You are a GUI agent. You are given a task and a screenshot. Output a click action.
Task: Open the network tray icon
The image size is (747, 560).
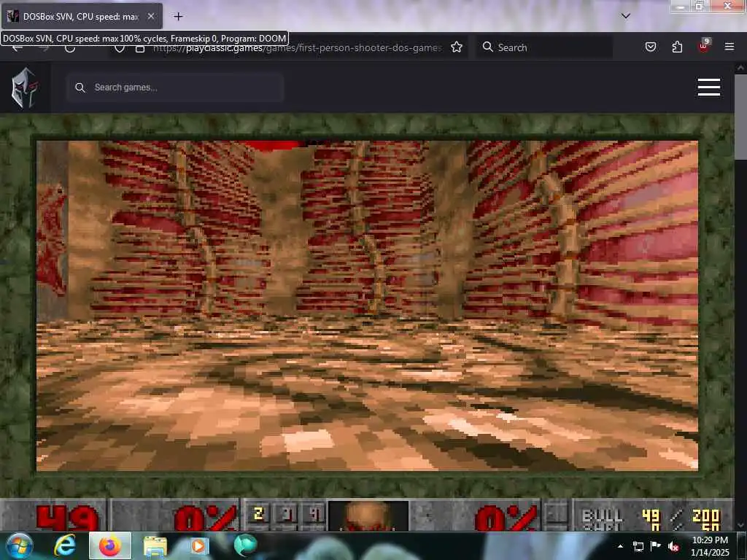click(638, 546)
